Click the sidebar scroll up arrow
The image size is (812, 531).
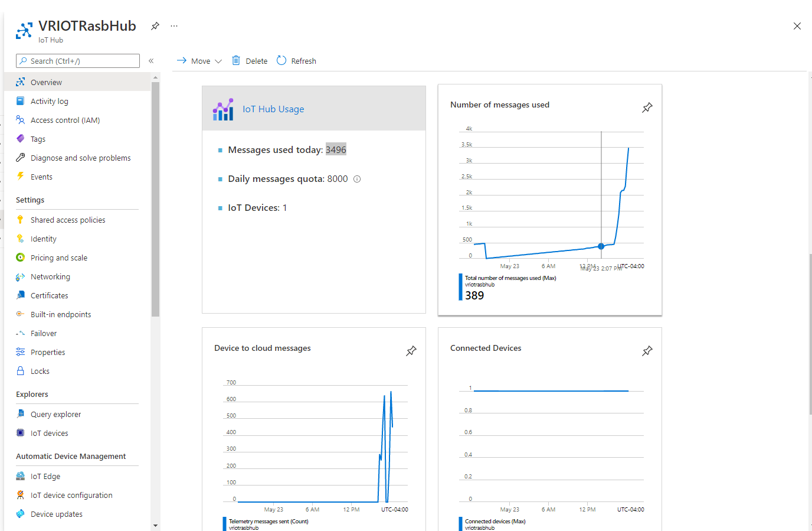(155, 77)
